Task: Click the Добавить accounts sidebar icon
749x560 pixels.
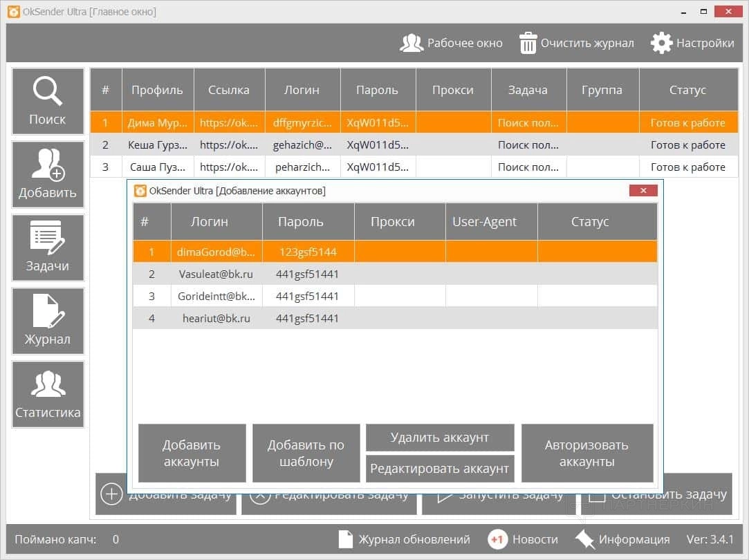Action: tap(48, 174)
